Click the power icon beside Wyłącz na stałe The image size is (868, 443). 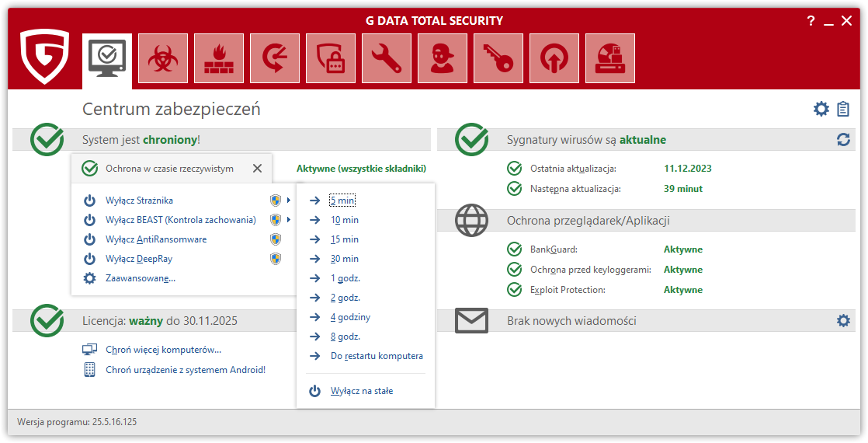(x=314, y=391)
